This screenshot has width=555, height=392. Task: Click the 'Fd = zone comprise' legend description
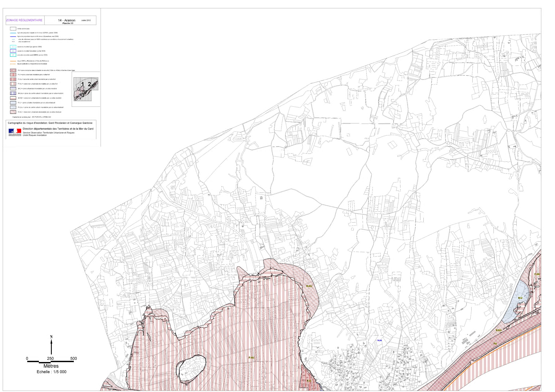coord(46,70)
